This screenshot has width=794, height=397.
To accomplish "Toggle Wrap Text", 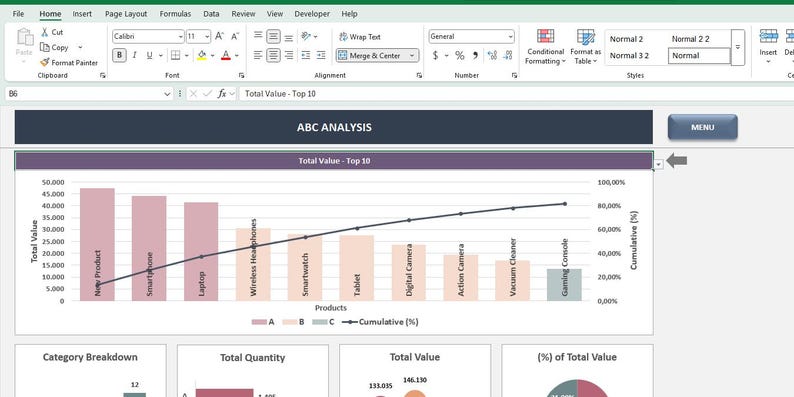I will pos(360,36).
